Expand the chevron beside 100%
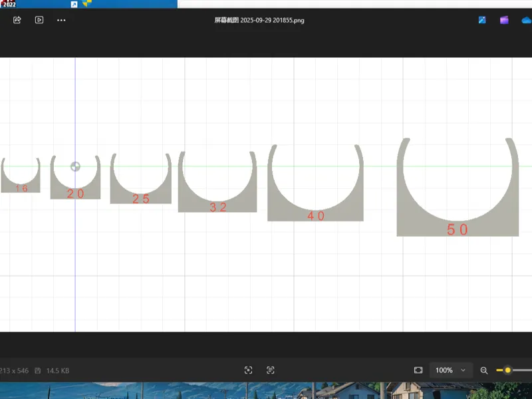This screenshot has width=532, height=399. click(x=463, y=370)
